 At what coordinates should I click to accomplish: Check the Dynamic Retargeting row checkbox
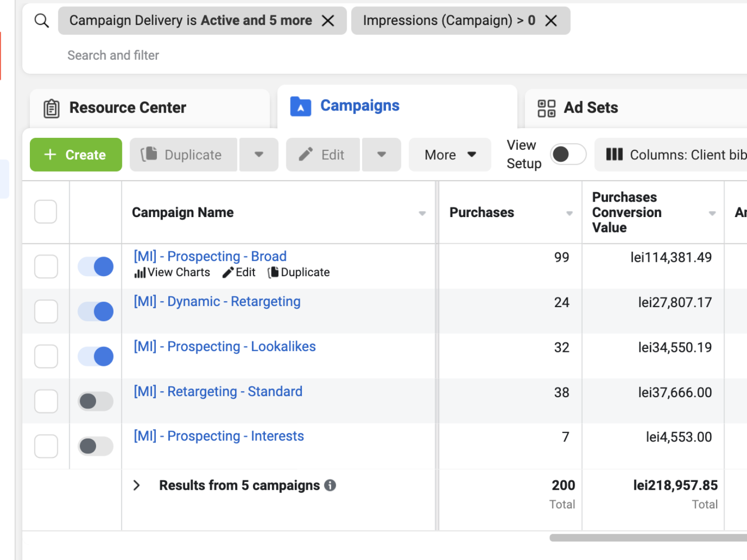[46, 312]
